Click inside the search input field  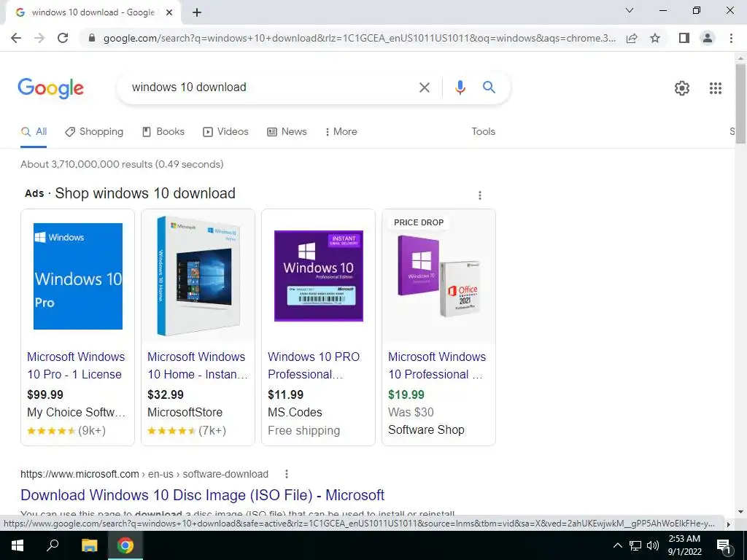pyautogui.click(x=271, y=87)
